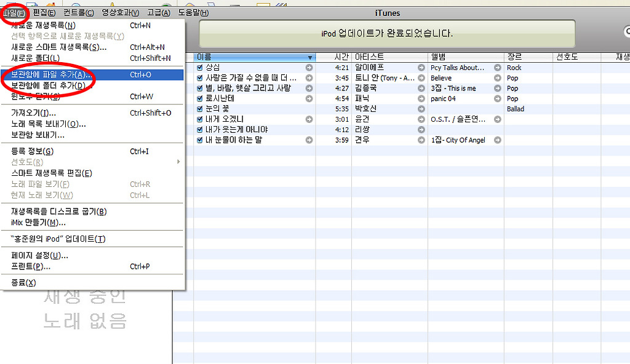Viewport: 630px width, 364px height.
Task: Toggle the checkbox for 눈의 꽃
Action: coord(200,109)
